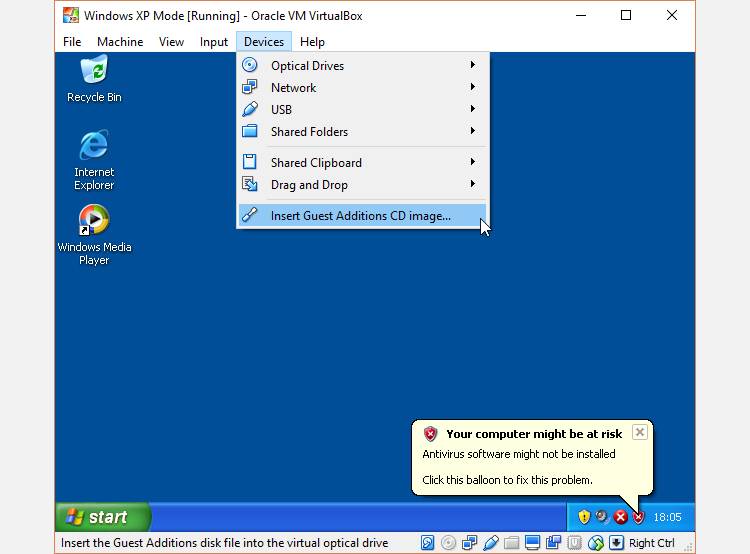This screenshot has width=750, height=554.
Task: Click the hard disk activity status icon
Action: click(x=427, y=543)
